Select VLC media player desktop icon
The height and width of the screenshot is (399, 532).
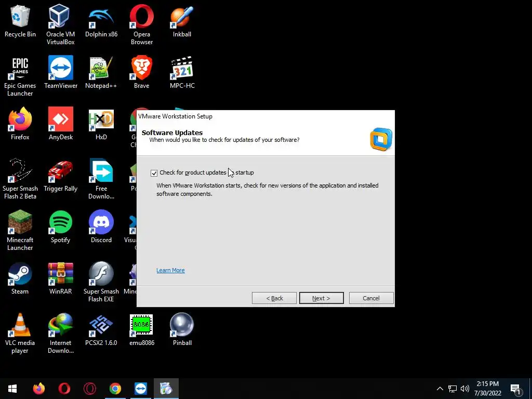[20, 334]
